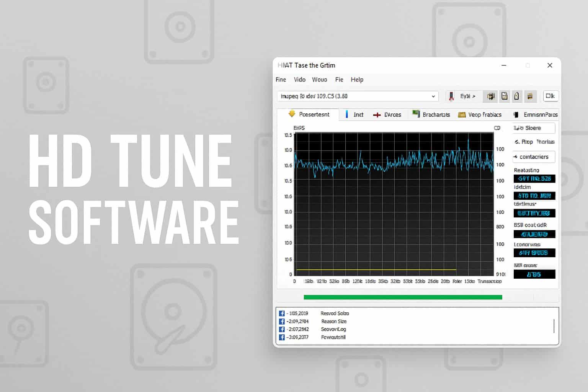The width and height of the screenshot is (588, 392).
Task: Click the blue icon beside -2:07,2842
Action: point(282,329)
